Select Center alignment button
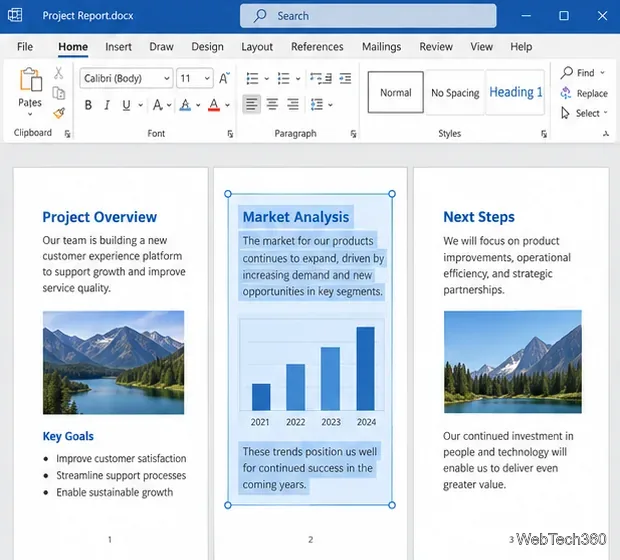620x560 pixels. [x=272, y=104]
